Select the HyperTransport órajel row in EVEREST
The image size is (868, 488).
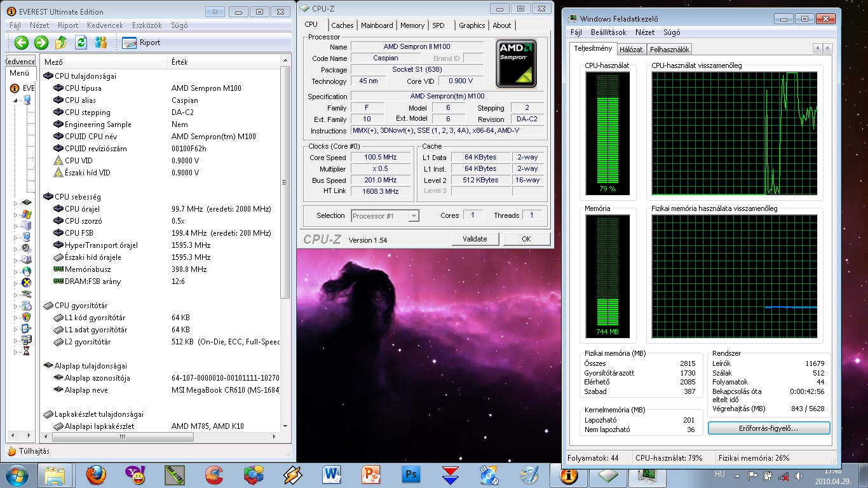click(x=160, y=245)
